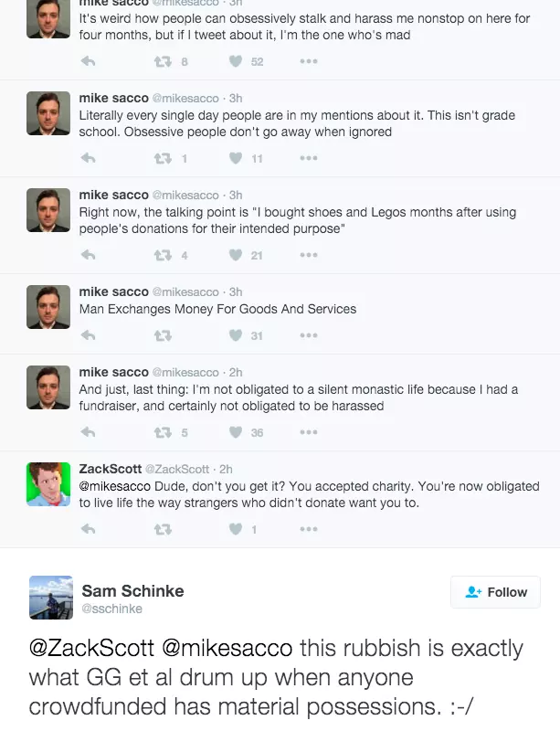Open more options on 'obsessively stalk' tweet

pyautogui.click(x=308, y=61)
